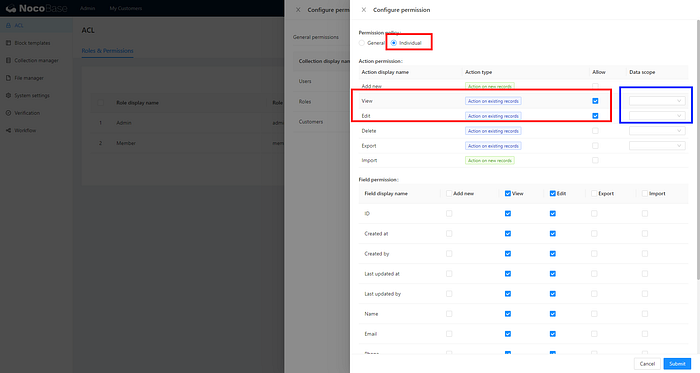This screenshot has height=373, width=700.
Task: Select the Users collection row
Action: click(x=321, y=81)
